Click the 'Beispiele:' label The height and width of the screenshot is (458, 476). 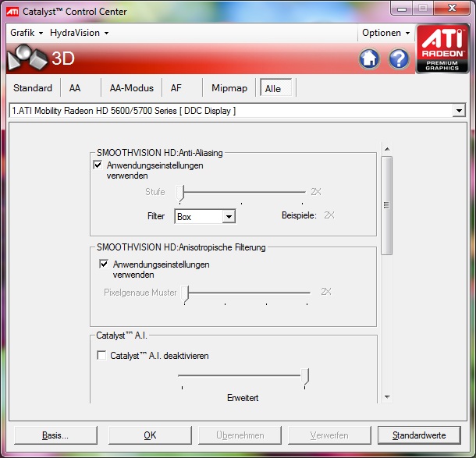tap(299, 215)
